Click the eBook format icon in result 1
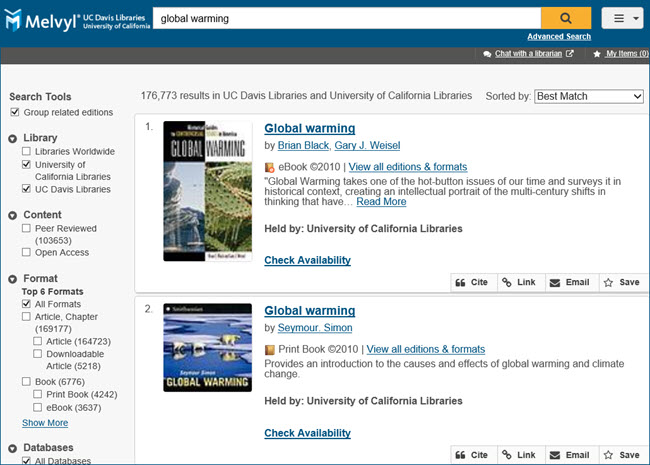 (269, 167)
